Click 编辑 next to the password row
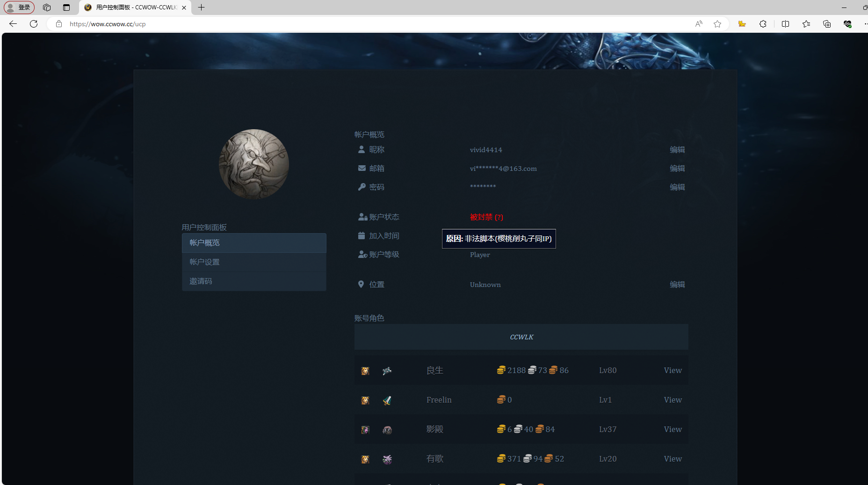 click(x=677, y=187)
